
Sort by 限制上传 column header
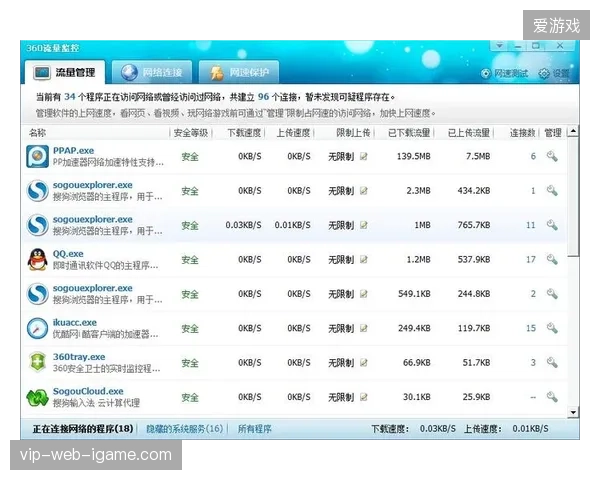(353, 133)
